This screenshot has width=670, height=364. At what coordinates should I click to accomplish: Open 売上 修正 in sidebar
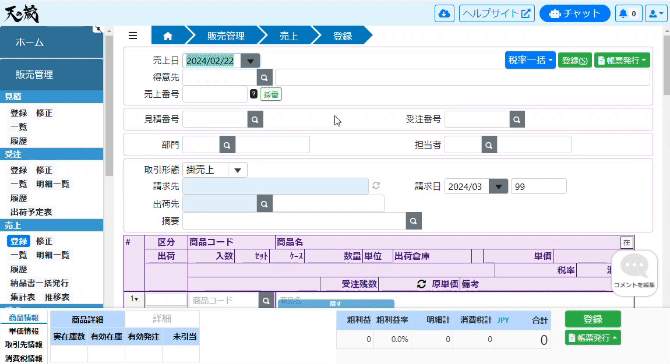click(x=44, y=241)
